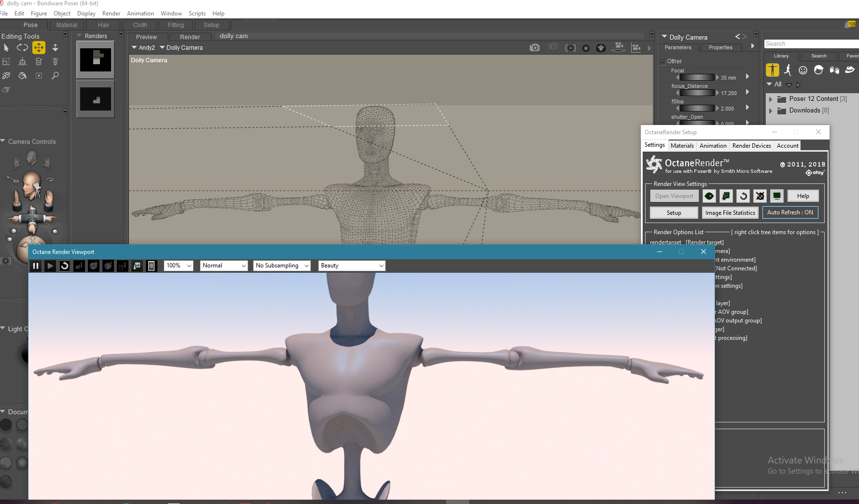Open the Animation tab in OctaneRender Setup

(713, 146)
